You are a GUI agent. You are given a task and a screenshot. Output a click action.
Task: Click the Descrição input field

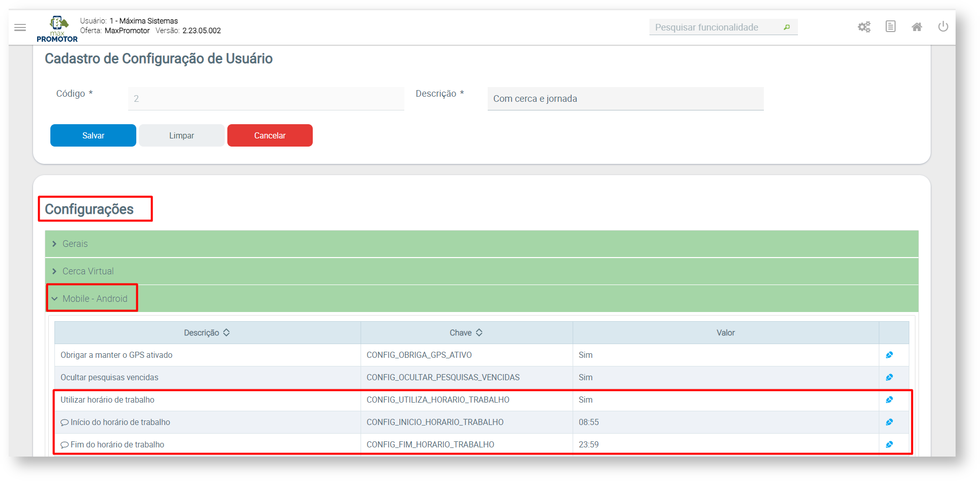click(x=625, y=99)
